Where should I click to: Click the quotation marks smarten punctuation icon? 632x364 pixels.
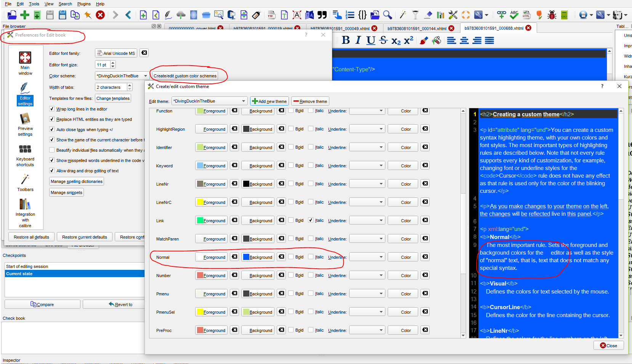tap(322, 15)
